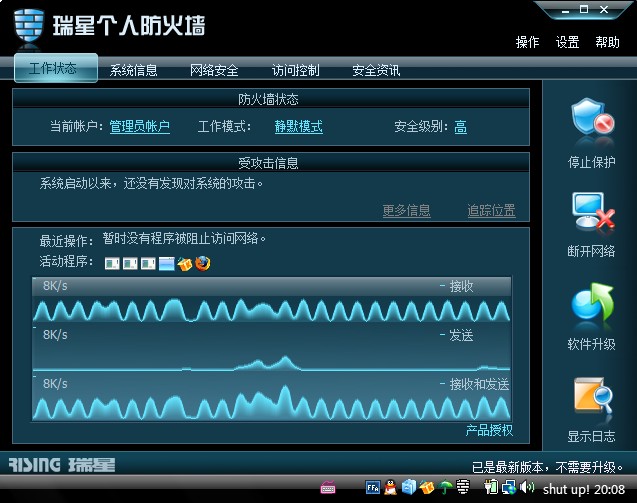Viewport: 637px width, 503px height.
Task: Click the 暂时没有程序被阻止访问网络 message
Action: (x=184, y=238)
